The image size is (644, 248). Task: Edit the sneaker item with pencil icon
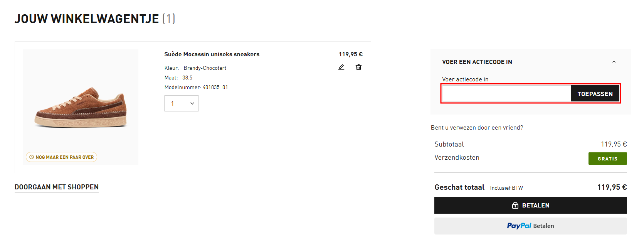click(341, 67)
